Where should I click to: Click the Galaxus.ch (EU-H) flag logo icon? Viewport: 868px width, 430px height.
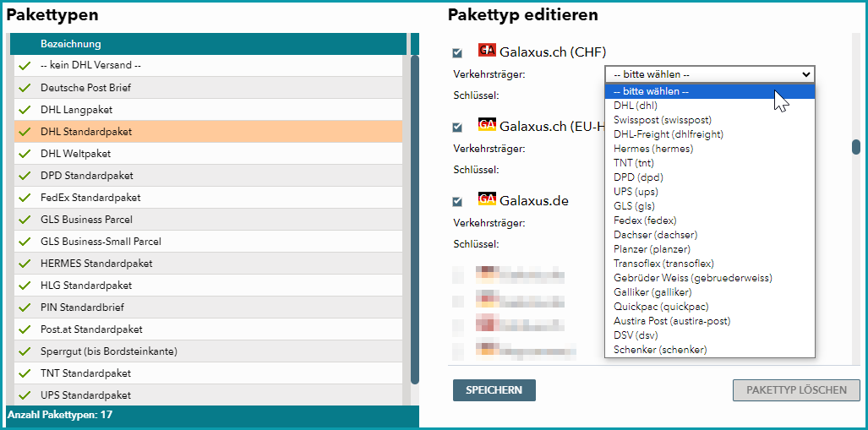pyautogui.click(x=487, y=125)
